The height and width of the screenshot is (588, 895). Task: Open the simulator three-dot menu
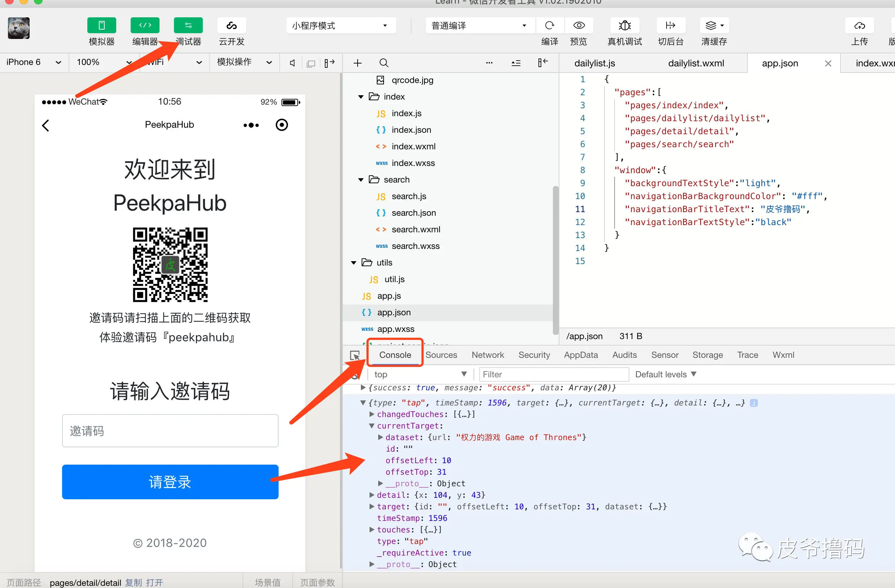(x=251, y=125)
